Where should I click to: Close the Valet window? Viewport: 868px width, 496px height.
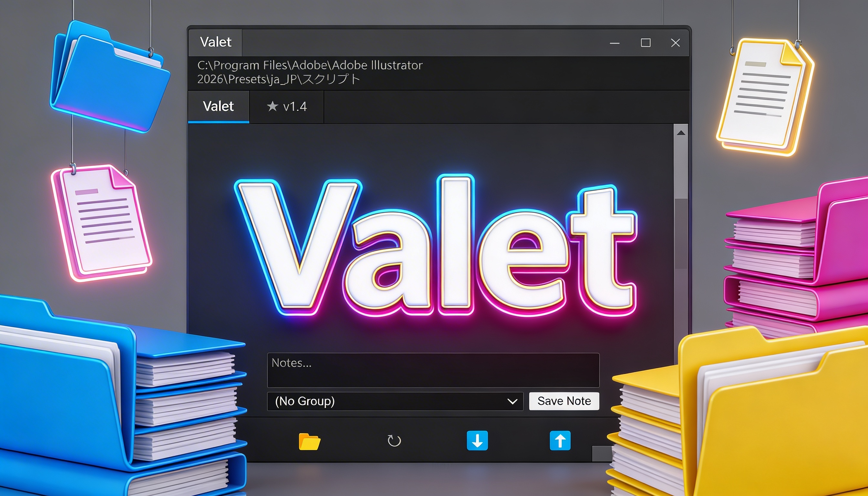(x=675, y=43)
